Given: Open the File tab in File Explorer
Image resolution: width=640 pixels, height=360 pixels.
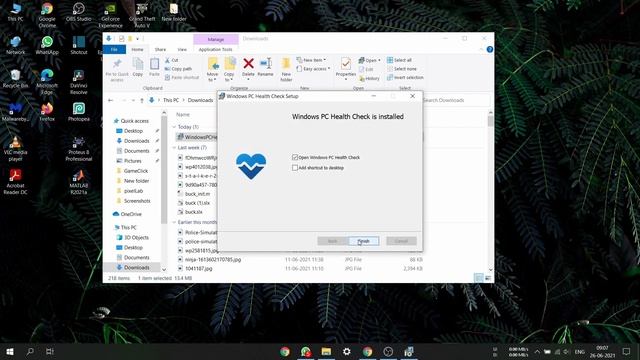Looking at the screenshot, I should click(x=114, y=49).
